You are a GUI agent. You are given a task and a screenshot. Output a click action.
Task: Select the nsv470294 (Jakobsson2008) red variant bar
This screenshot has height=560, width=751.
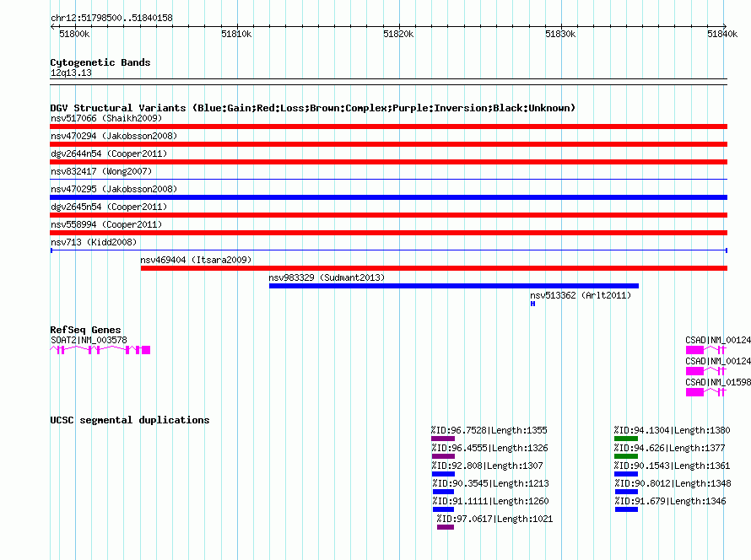(x=388, y=144)
